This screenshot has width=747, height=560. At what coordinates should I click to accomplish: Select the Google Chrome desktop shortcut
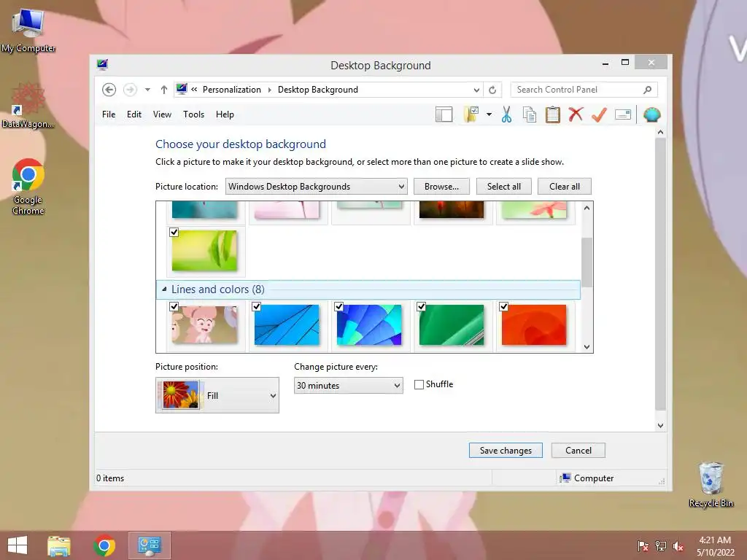[28, 187]
